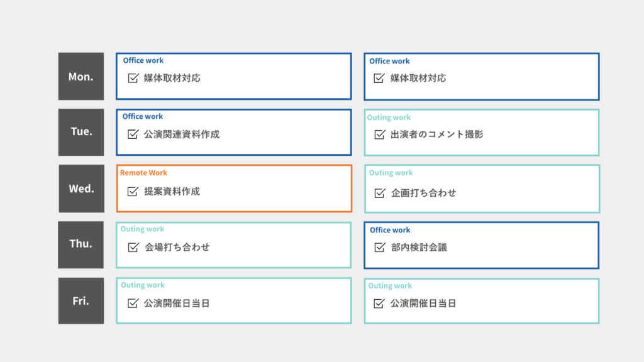Toggle the 提案資料作成 checkbox
The height and width of the screenshot is (362, 644).
pyautogui.click(x=133, y=192)
